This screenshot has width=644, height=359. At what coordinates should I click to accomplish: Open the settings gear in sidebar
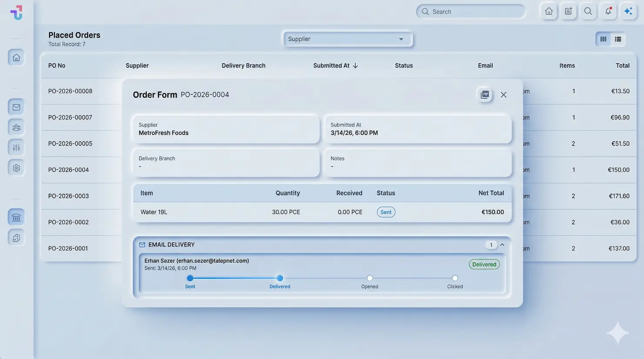coord(16,168)
